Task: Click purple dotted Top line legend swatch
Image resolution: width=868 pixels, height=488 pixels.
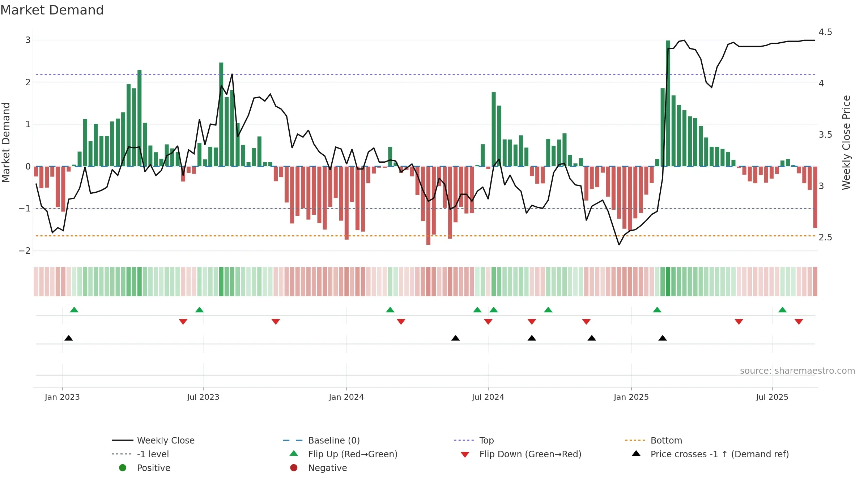Action: tap(464, 440)
